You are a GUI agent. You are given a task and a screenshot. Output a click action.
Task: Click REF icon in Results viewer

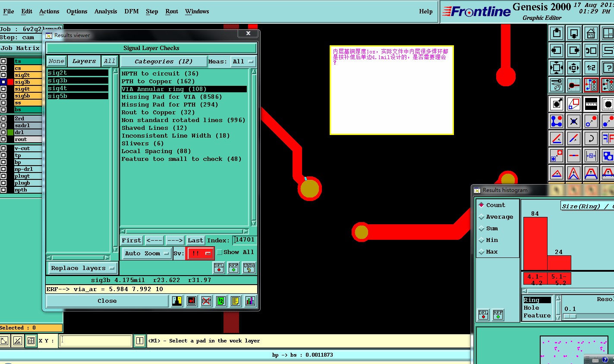tap(233, 268)
